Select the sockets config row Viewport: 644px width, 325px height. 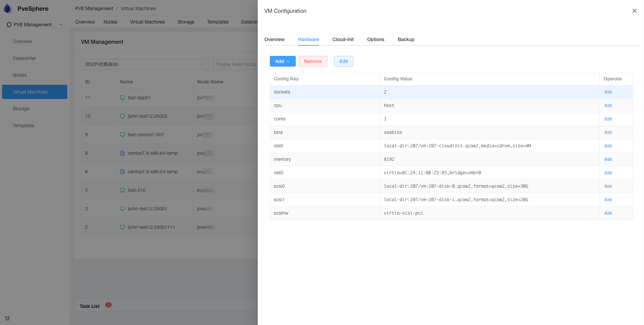click(x=324, y=92)
